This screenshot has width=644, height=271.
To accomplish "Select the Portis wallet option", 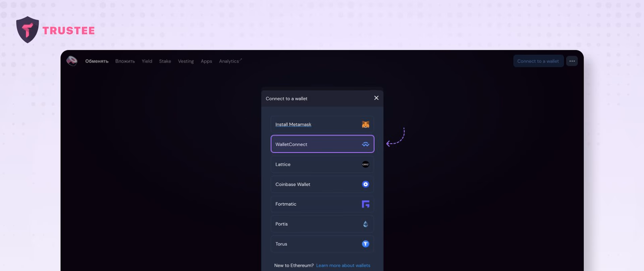I will pos(322,224).
